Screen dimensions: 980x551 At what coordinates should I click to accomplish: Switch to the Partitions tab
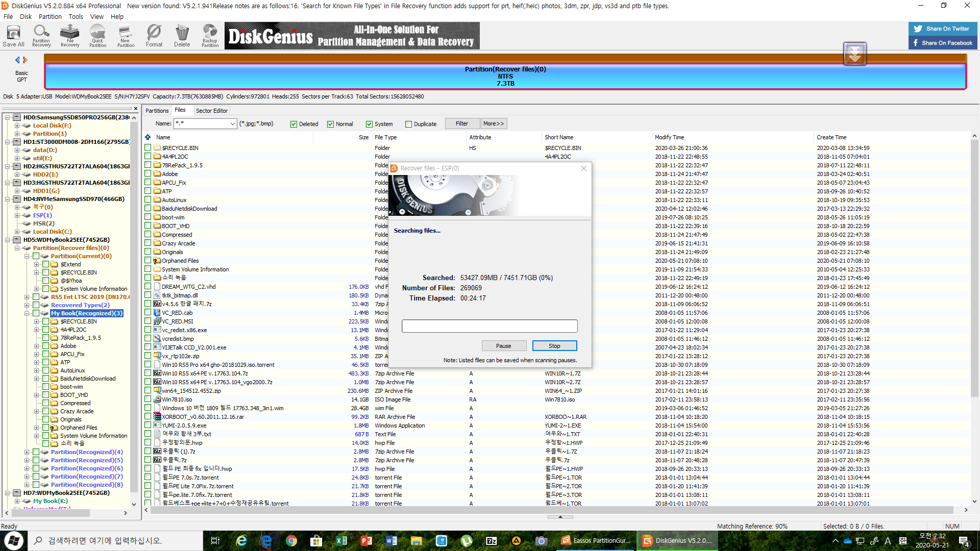point(157,111)
